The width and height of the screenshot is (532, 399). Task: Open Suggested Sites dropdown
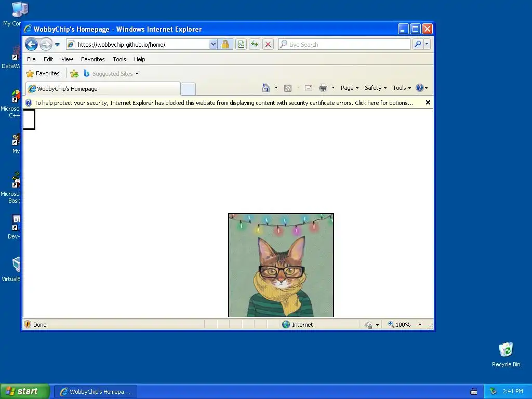pos(111,74)
